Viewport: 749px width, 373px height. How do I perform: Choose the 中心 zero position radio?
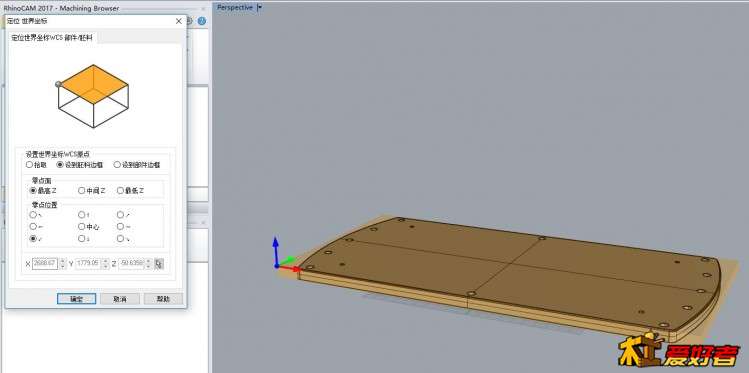pos(89,227)
